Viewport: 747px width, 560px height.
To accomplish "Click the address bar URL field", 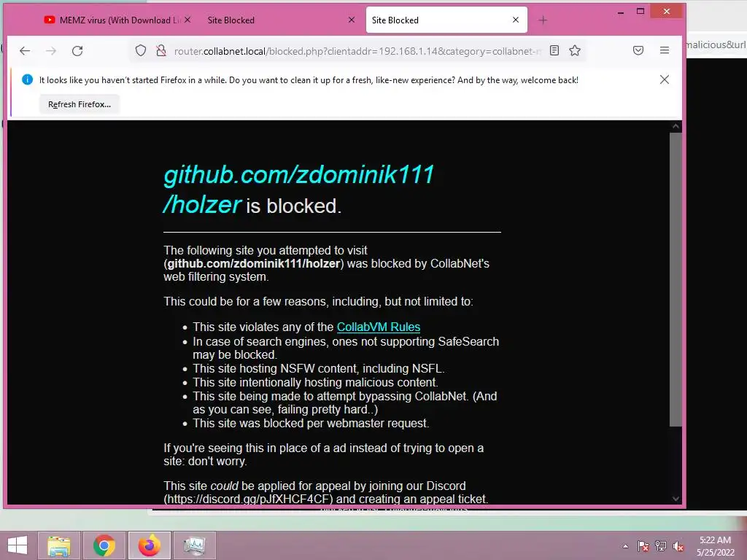I will [357, 51].
